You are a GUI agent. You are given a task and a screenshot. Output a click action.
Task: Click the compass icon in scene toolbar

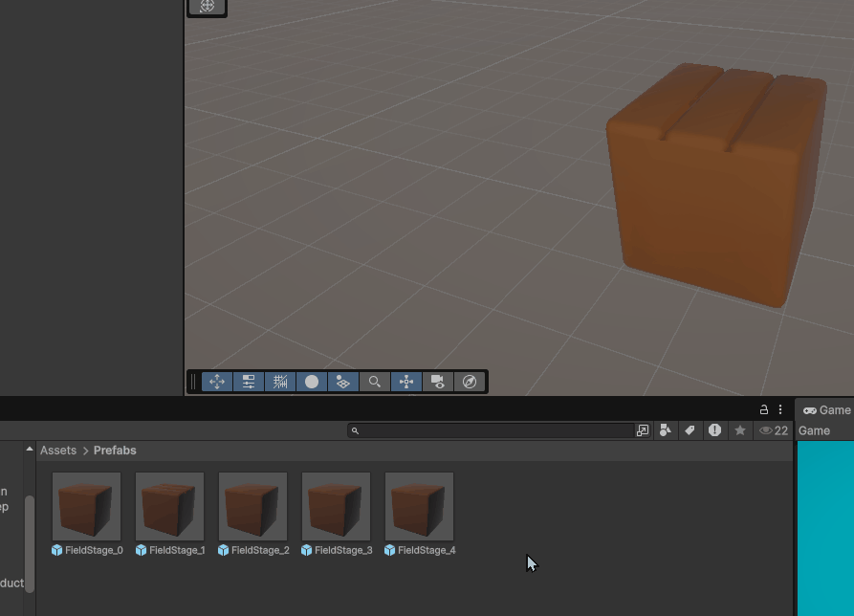[x=470, y=382]
